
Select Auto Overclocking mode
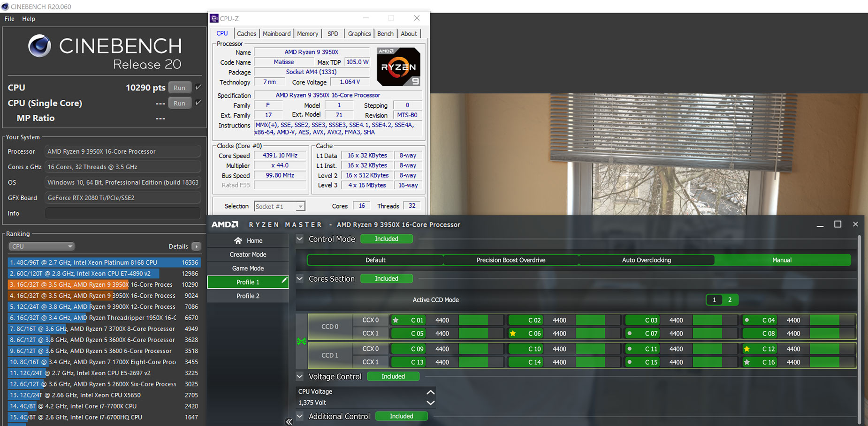click(x=647, y=260)
